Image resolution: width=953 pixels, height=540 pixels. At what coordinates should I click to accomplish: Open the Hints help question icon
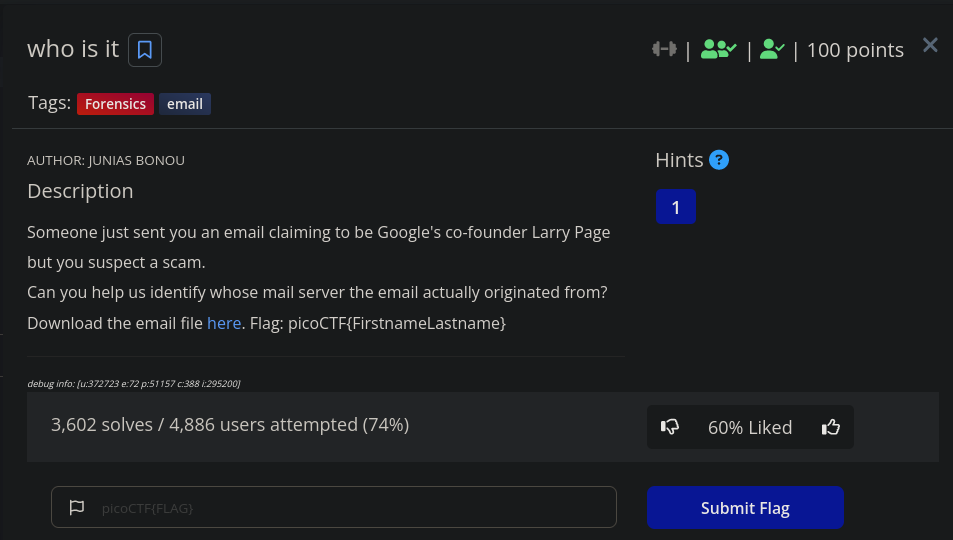point(719,160)
